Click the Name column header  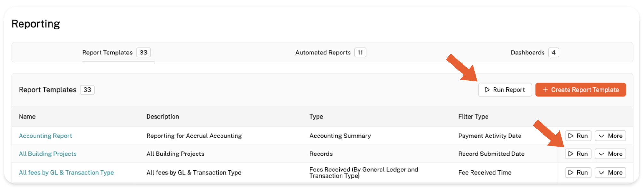click(x=27, y=117)
